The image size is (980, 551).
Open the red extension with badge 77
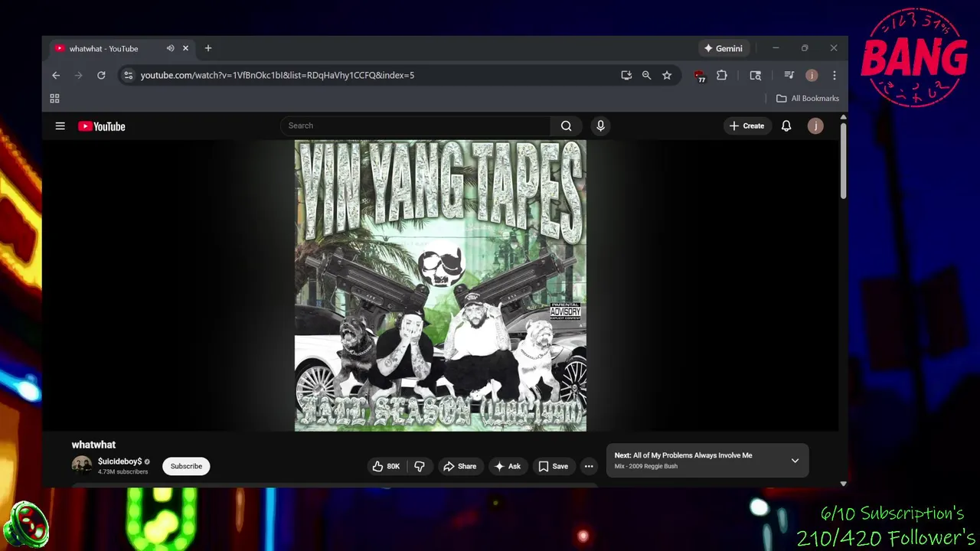click(699, 76)
